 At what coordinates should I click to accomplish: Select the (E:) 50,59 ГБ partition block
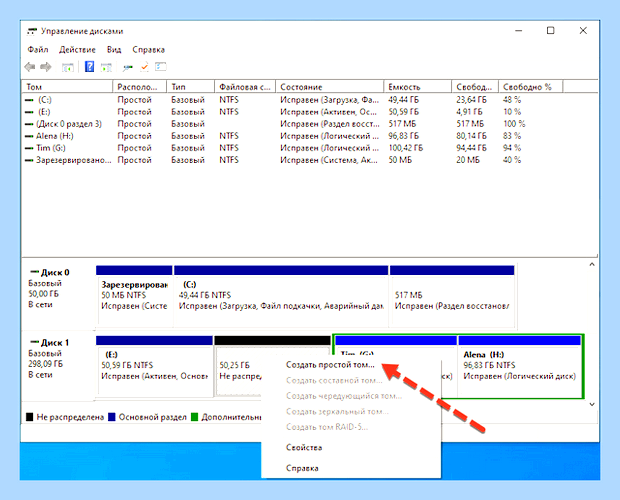(x=155, y=366)
